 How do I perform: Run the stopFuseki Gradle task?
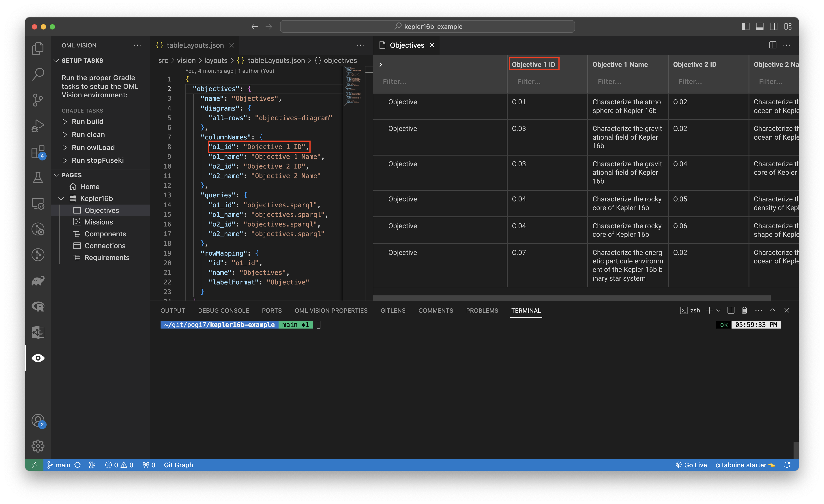click(98, 160)
